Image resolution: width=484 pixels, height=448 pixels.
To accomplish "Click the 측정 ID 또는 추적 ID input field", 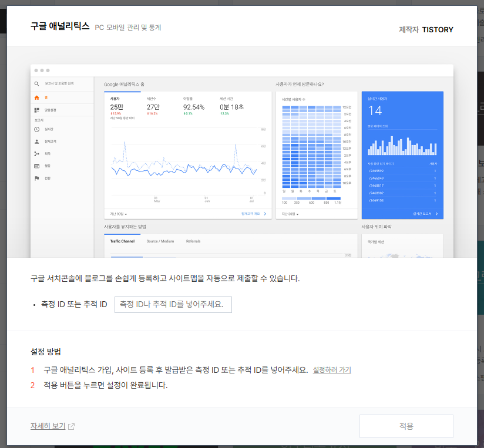I will (x=173, y=305).
